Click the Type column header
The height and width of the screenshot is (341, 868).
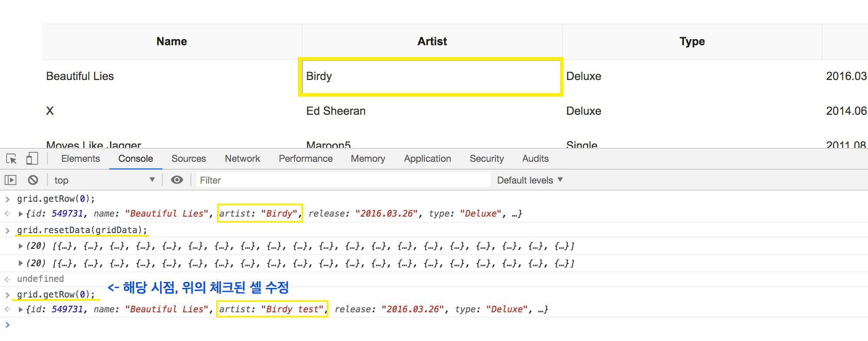coord(692,41)
